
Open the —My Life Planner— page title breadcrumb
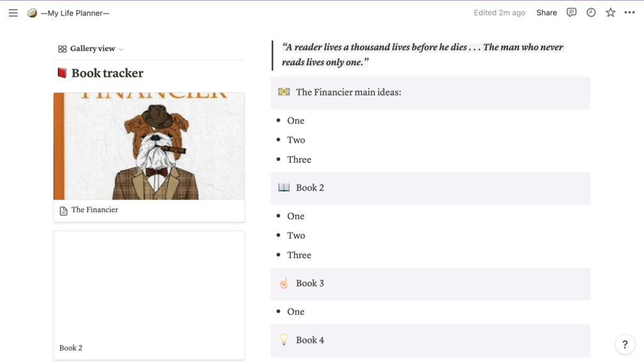(x=75, y=13)
